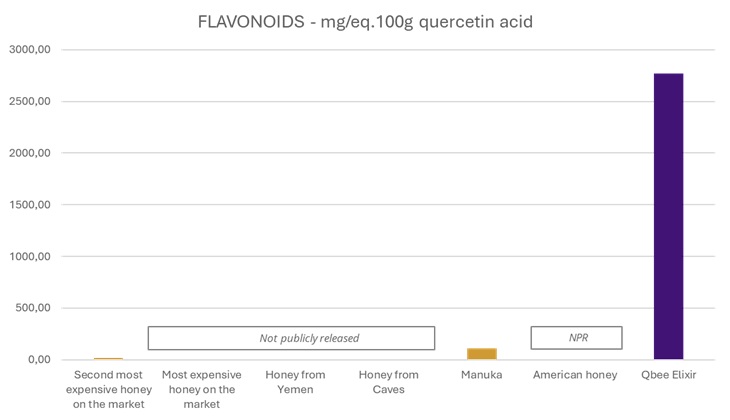
Task: Select the golden Manuka bar
Action: click(x=482, y=354)
